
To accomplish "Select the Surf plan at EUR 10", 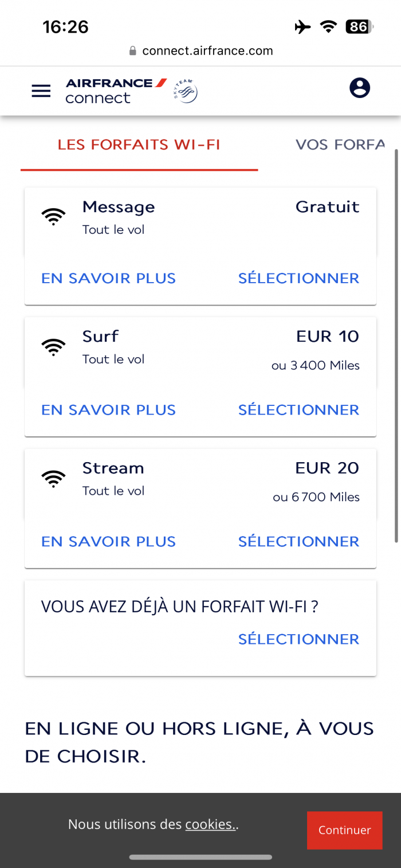I will [x=299, y=410].
